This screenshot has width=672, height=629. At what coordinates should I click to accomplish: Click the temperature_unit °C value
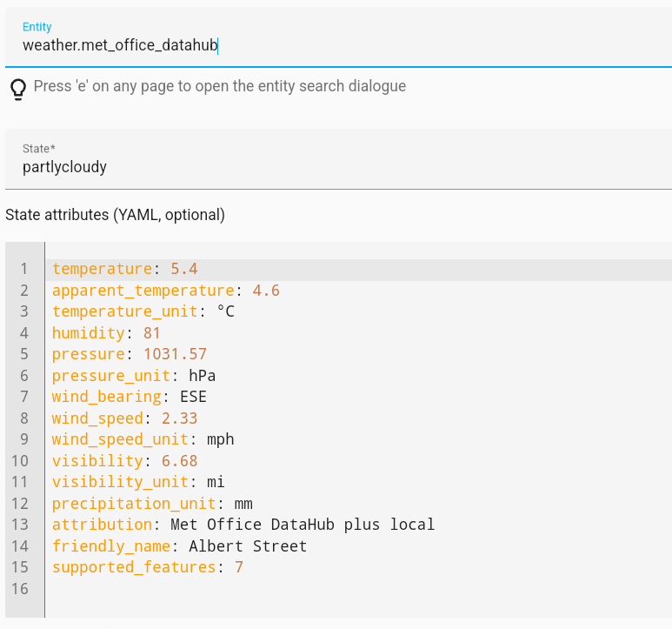point(225,311)
